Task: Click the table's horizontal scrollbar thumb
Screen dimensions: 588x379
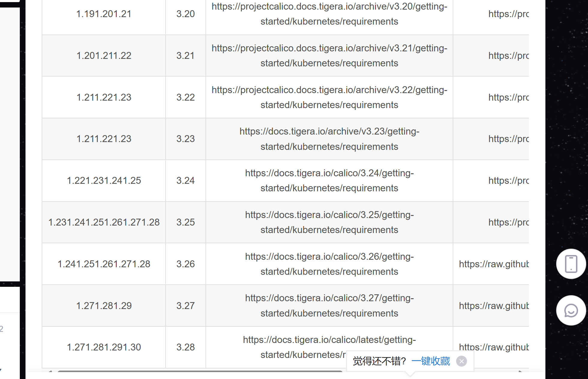Action: tap(199, 371)
